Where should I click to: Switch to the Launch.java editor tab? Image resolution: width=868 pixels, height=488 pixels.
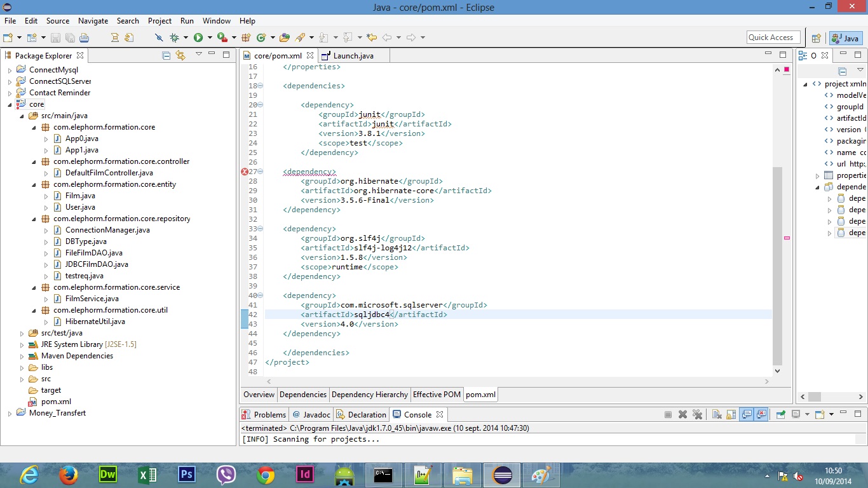click(353, 56)
